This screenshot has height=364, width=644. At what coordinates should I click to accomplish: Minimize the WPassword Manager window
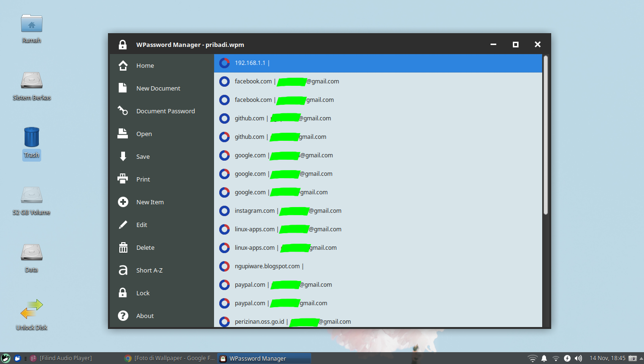(x=493, y=45)
